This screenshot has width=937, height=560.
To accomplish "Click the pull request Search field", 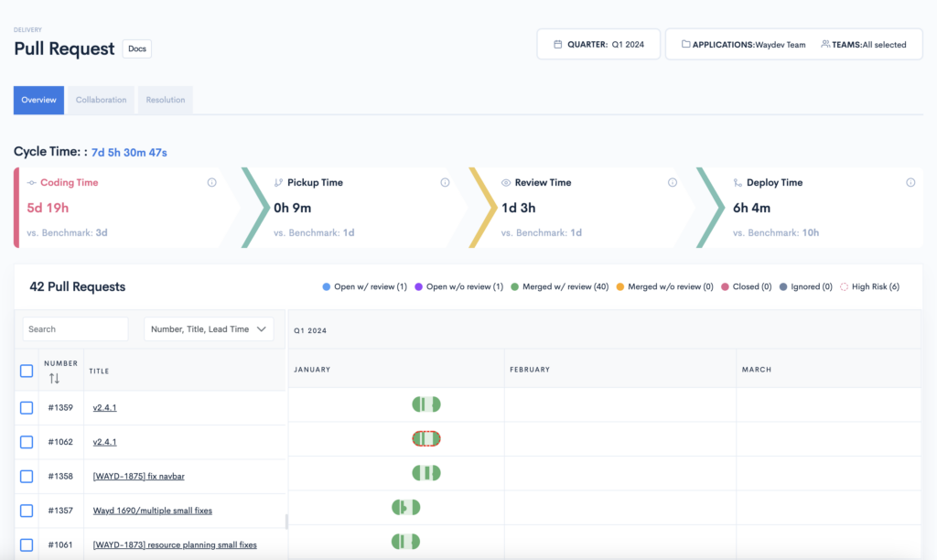I will [75, 329].
